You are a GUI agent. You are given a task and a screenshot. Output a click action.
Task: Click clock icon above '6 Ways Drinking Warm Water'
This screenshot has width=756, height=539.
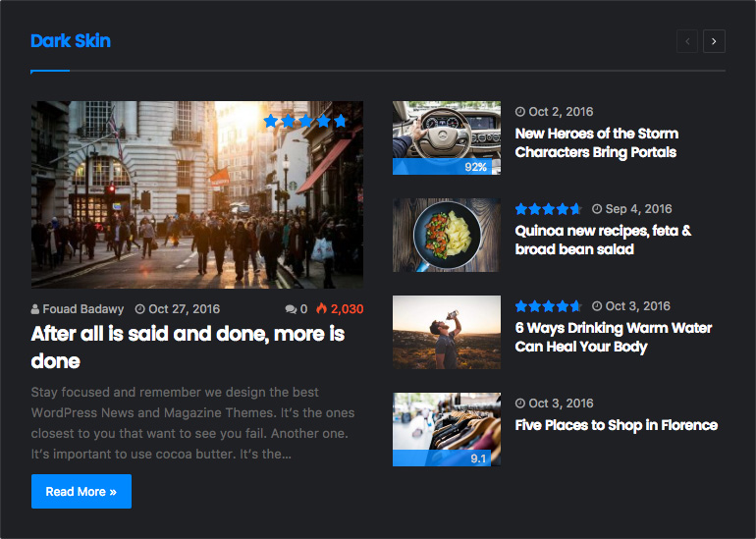[x=597, y=305]
